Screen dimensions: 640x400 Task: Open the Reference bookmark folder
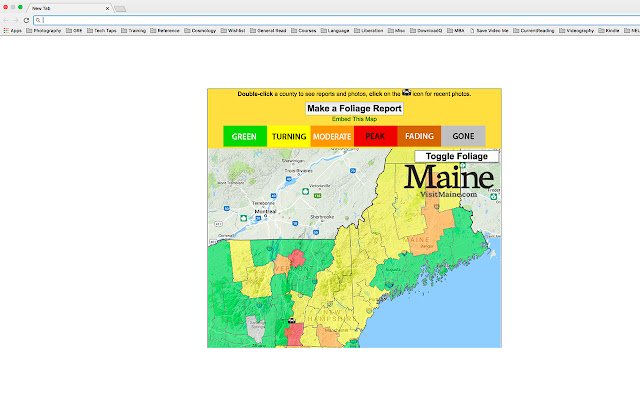pos(165,31)
